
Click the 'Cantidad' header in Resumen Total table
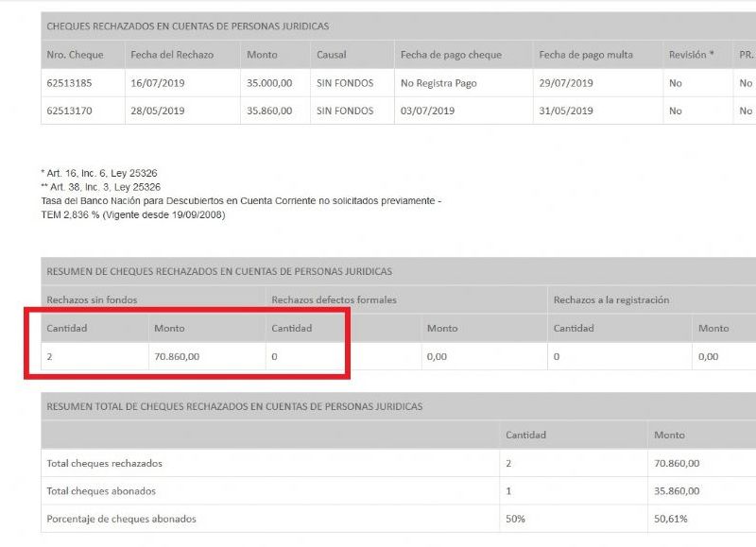click(x=525, y=435)
